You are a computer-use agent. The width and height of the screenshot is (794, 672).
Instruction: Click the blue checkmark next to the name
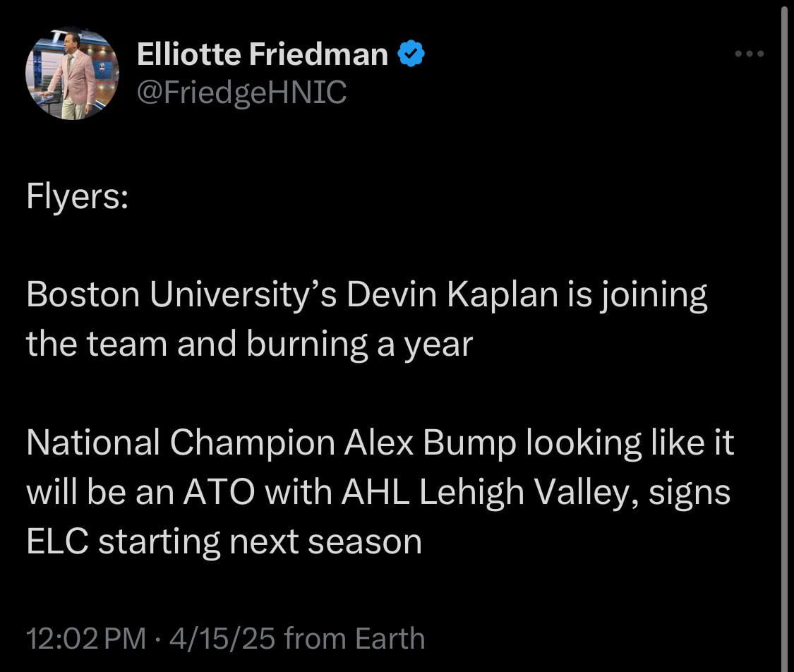pos(412,52)
